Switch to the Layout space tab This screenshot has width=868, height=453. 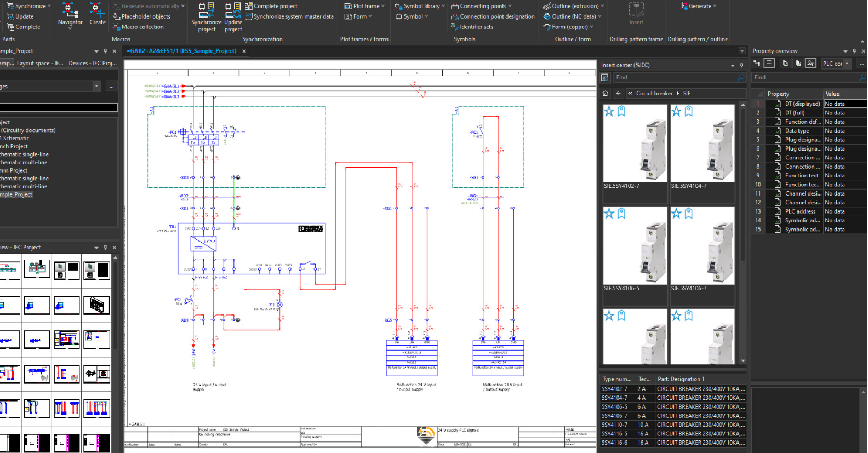(x=39, y=64)
